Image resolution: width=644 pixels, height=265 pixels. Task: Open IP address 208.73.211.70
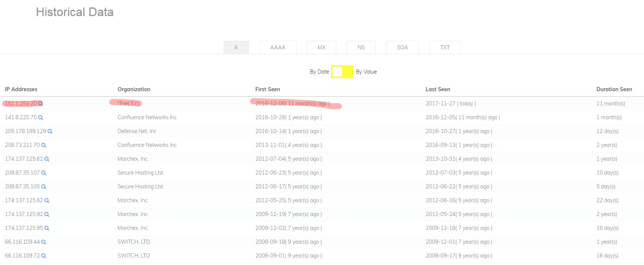(22, 145)
